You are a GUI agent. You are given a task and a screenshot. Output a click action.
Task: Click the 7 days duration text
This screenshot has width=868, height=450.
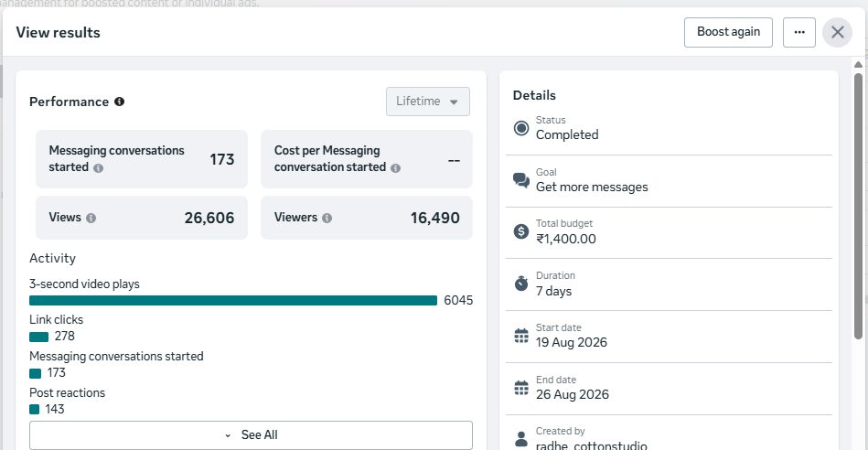pyautogui.click(x=553, y=291)
